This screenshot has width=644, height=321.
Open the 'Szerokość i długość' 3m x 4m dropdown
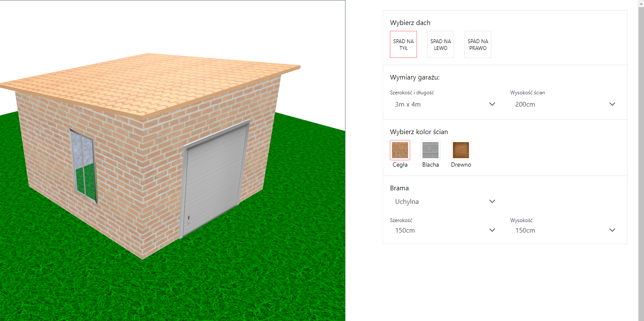click(x=445, y=104)
